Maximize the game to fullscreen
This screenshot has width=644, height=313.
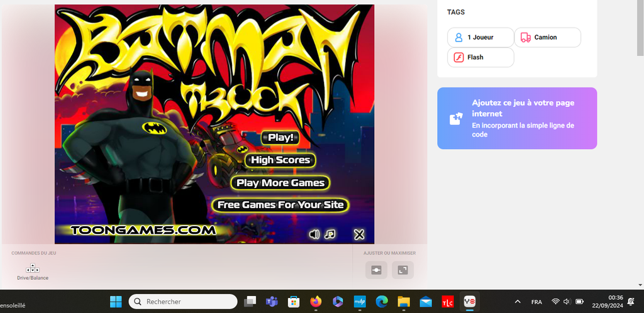pos(402,270)
